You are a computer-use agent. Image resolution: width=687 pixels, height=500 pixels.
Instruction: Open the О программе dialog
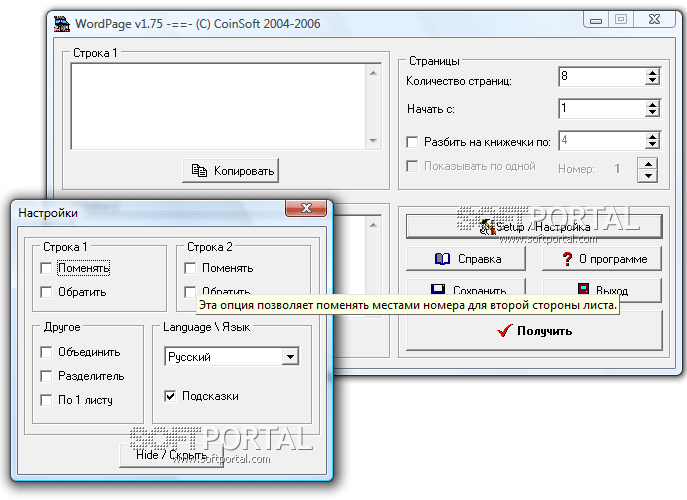click(602, 259)
